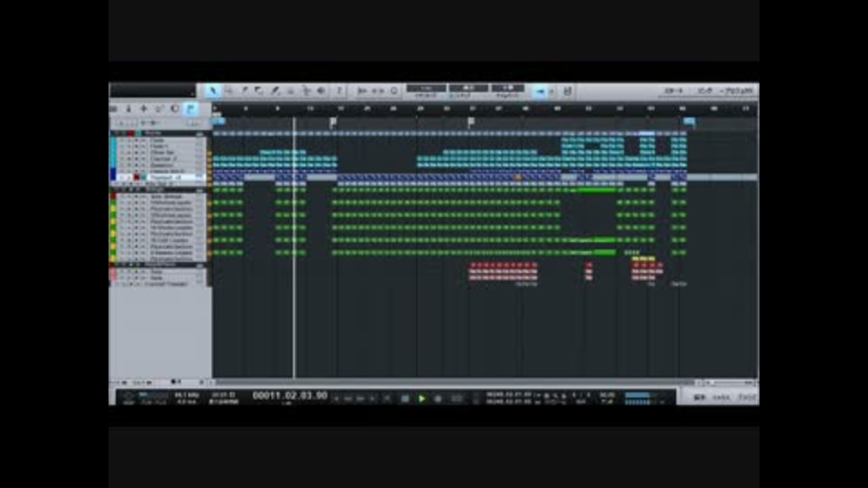Click the timecode display 00011.02.03.90
This screenshot has height=488, width=868.
[x=289, y=396]
